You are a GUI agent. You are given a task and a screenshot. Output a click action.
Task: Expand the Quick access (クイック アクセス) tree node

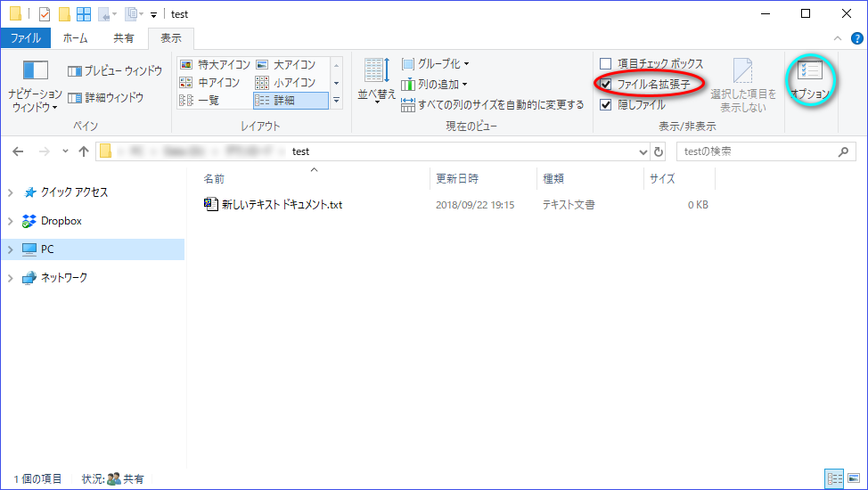pyautogui.click(x=11, y=192)
